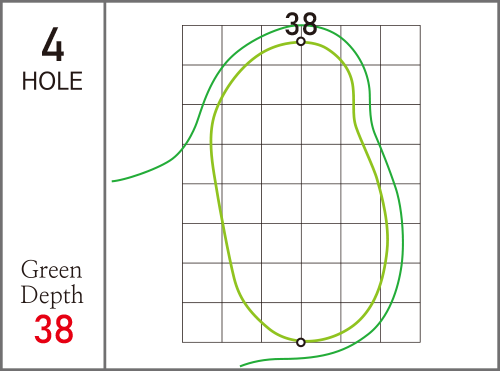The height and width of the screenshot is (371, 500).
Task: Select the black 38 label above the grid
Action: (x=301, y=24)
